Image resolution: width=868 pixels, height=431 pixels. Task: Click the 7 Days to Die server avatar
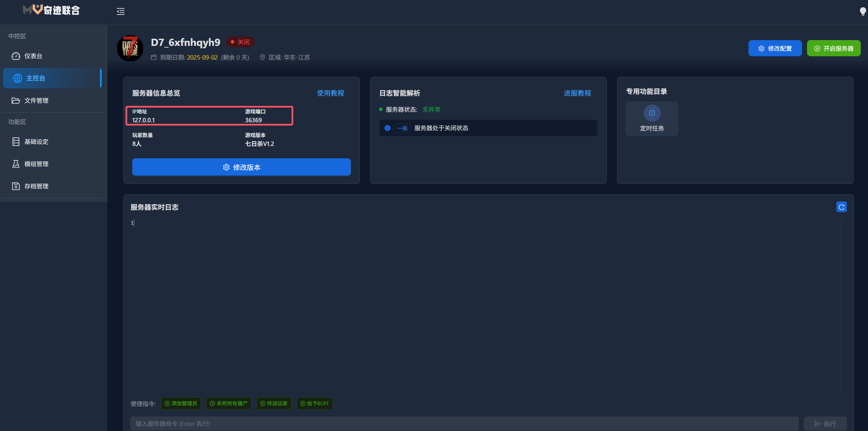pos(130,48)
